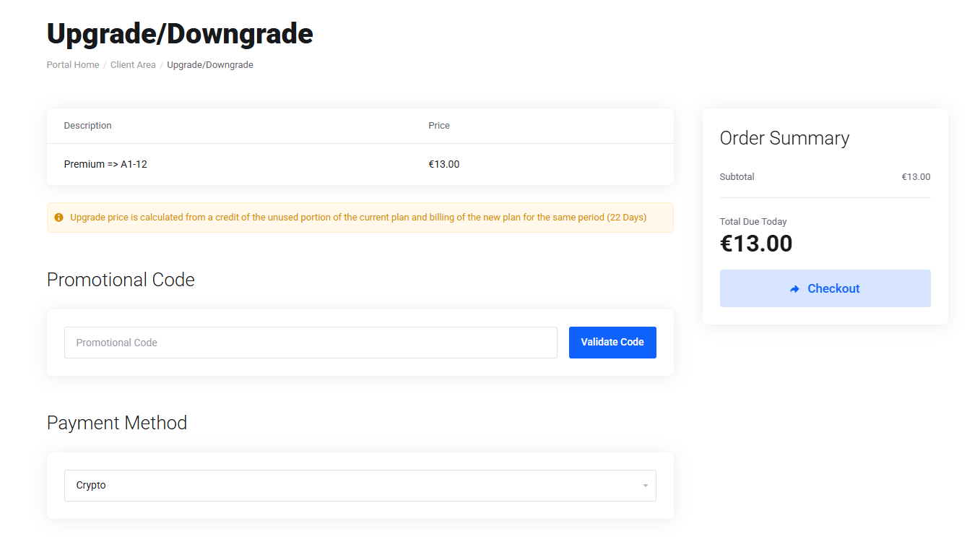Click the info icon in the upgrade notice

59,218
